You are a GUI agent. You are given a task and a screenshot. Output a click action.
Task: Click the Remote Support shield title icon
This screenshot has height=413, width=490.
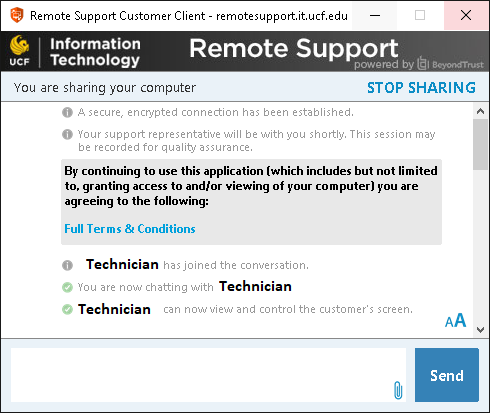click(17, 15)
